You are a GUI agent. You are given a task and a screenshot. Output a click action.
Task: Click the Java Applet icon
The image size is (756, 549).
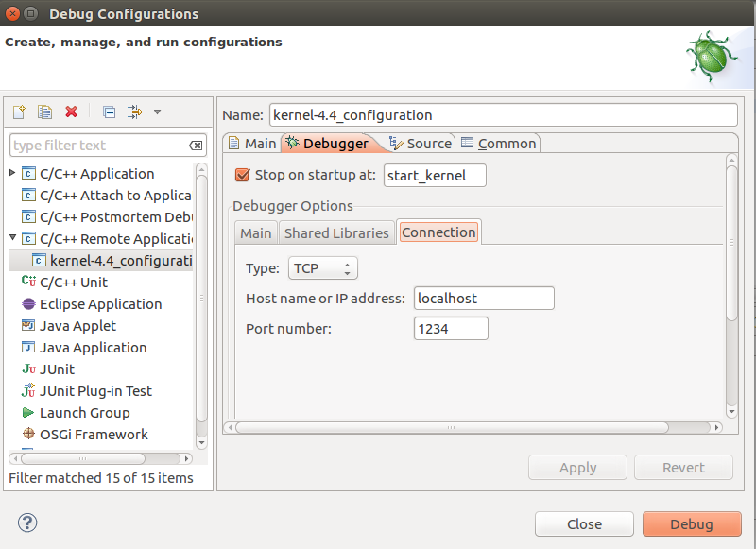[28, 325]
